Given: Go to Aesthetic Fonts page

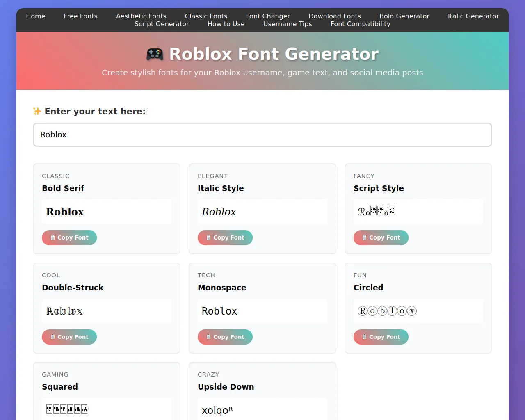Looking at the screenshot, I should coord(141,16).
